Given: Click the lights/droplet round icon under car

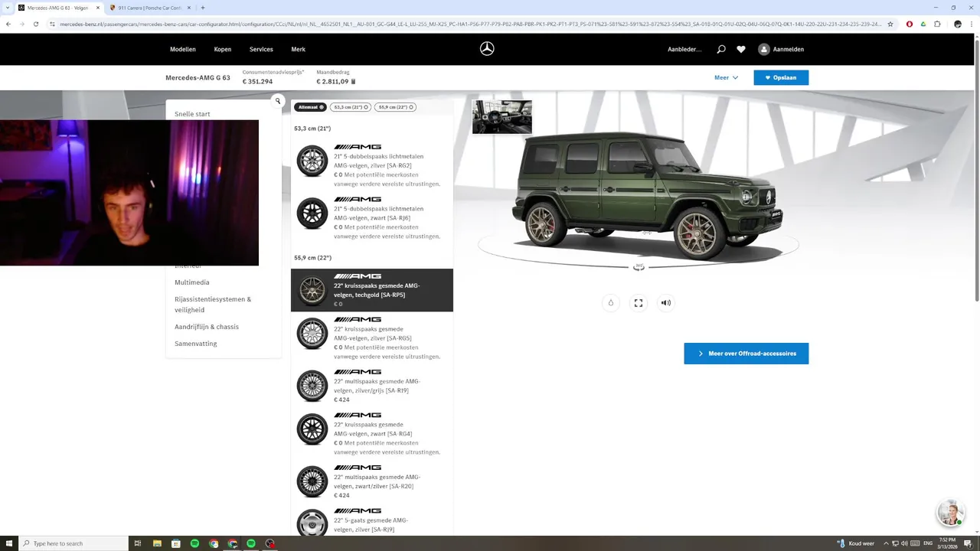Looking at the screenshot, I should click(611, 303).
